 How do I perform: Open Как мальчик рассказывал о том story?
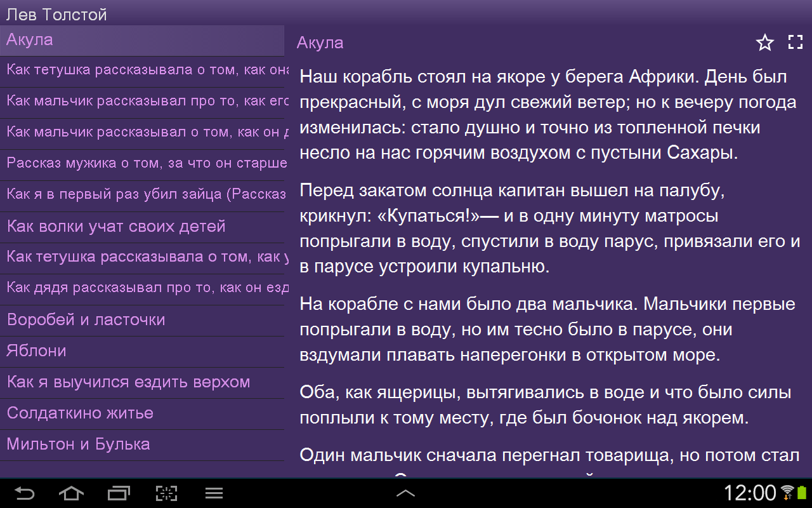(x=142, y=133)
